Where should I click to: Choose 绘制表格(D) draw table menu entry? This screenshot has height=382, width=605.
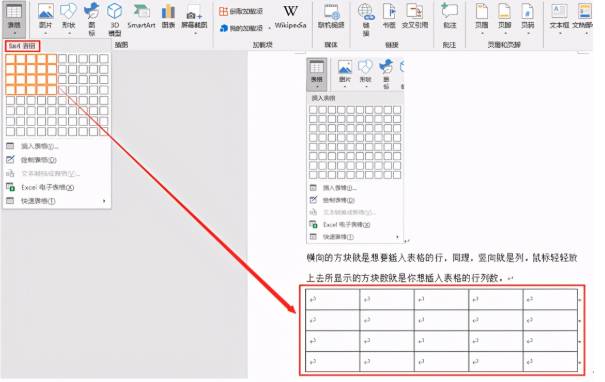(57, 160)
